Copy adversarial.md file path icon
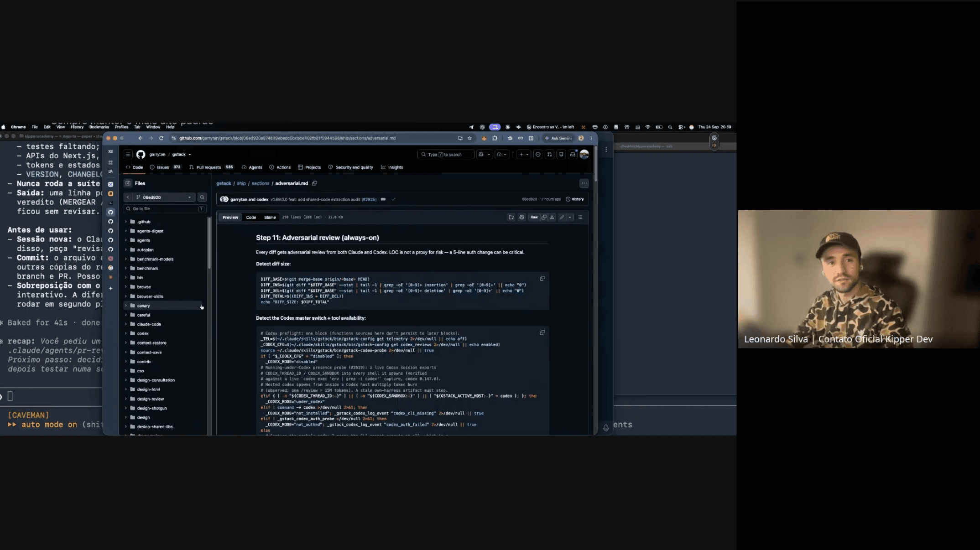 pyautogui.click(x=314, y=183)
